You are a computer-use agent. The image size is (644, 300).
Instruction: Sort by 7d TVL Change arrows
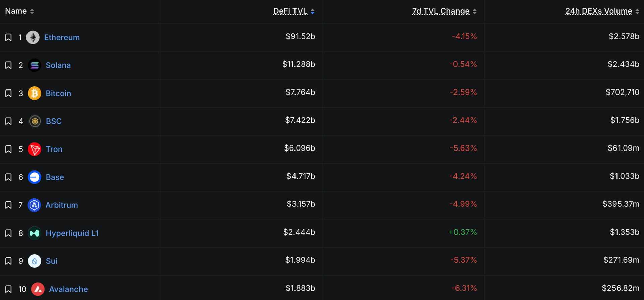(475, 11)
